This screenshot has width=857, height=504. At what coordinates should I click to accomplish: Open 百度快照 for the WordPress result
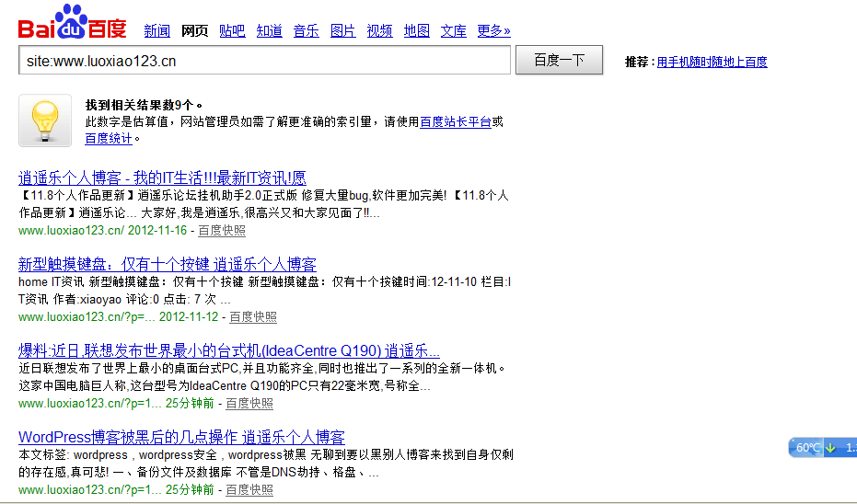click(249, 490)
